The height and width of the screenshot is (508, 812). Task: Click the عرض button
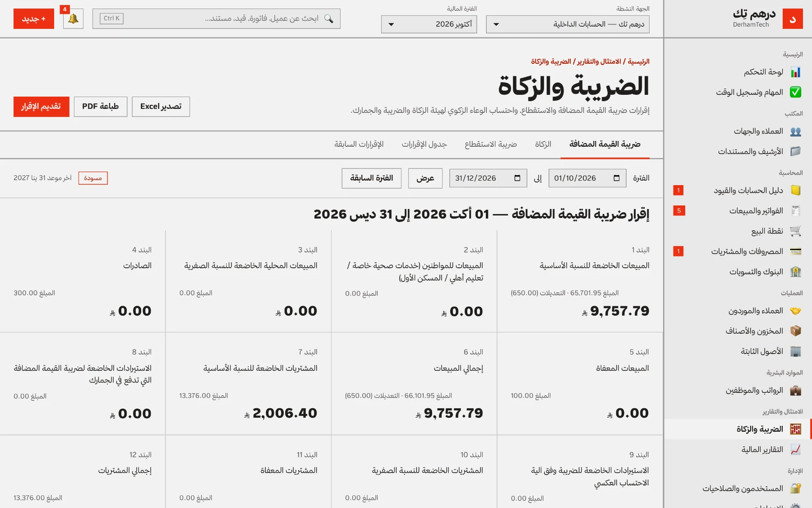click(425, 178)
